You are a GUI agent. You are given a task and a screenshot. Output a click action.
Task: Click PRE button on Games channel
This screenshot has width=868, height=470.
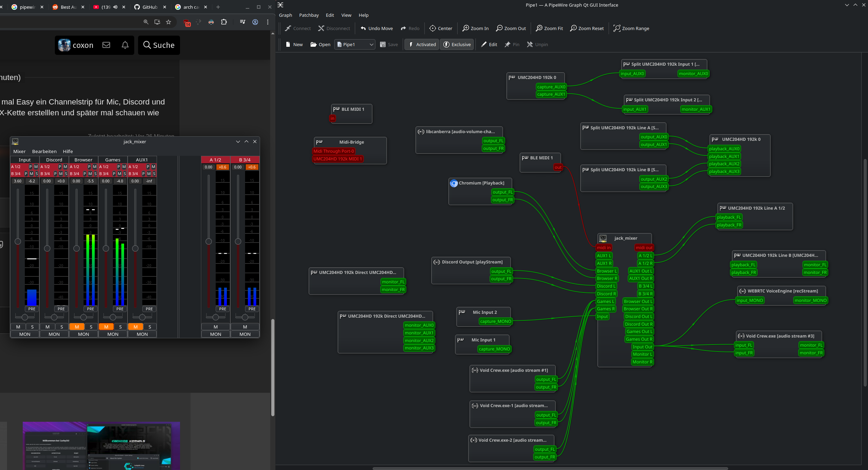(x=120, y=309)
